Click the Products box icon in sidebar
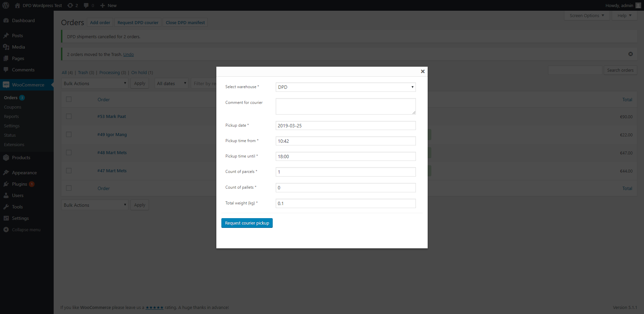The height and width of the screenshot is (314, 644). click(6, 158)
